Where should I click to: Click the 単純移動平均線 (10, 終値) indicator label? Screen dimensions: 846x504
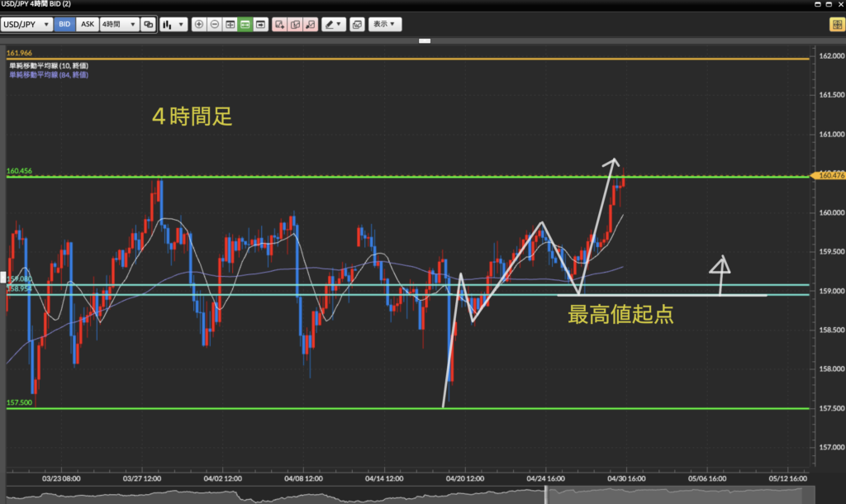[x=48, y=66]
